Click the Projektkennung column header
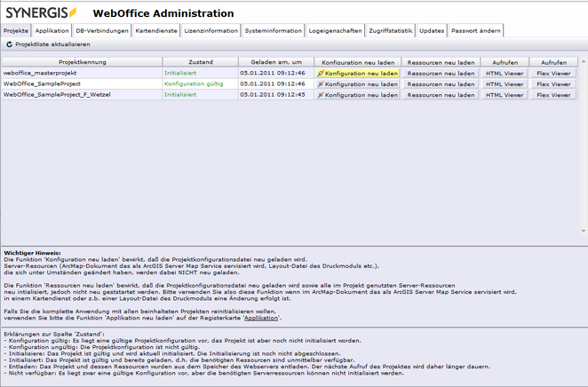 click(82, 63)
